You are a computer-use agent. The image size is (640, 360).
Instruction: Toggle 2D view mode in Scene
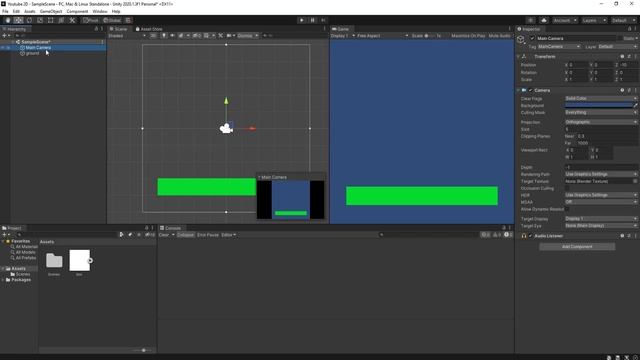(x=153, y=36)
